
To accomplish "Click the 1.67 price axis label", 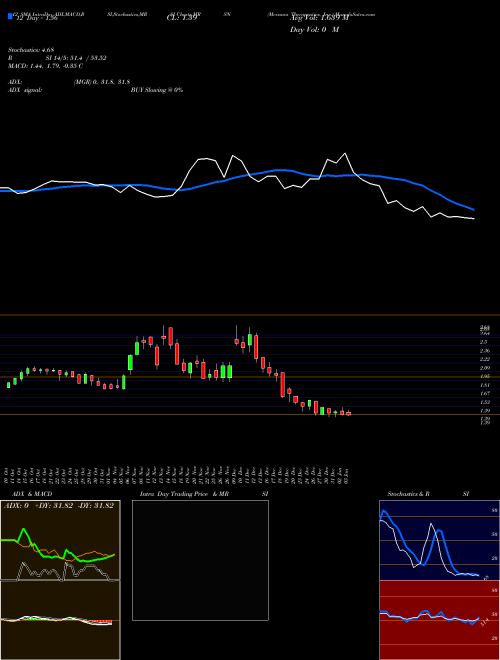I will pyautogui.click(x=484, y=394).
